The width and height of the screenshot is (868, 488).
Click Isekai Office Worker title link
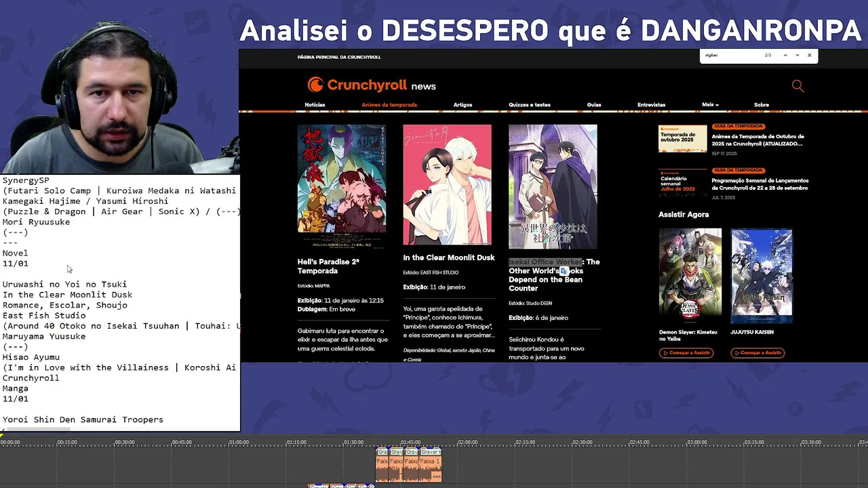[x=554, y=274]
